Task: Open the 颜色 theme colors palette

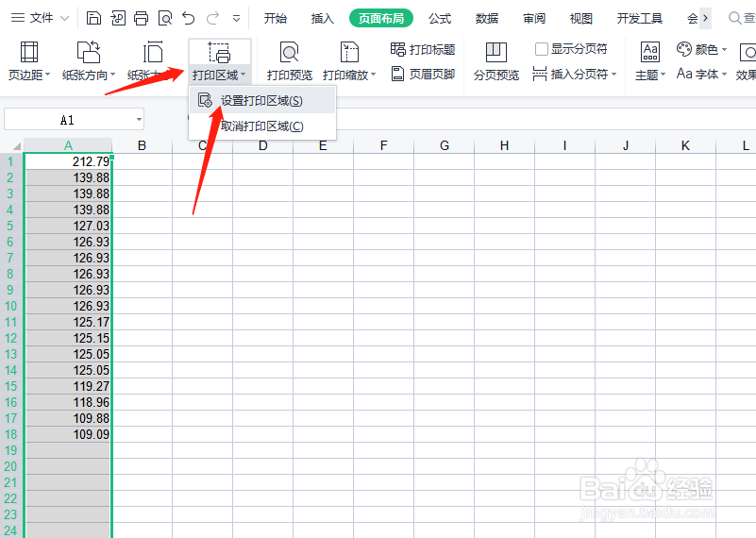Action: pyautogui.click(x=701, y=49)
